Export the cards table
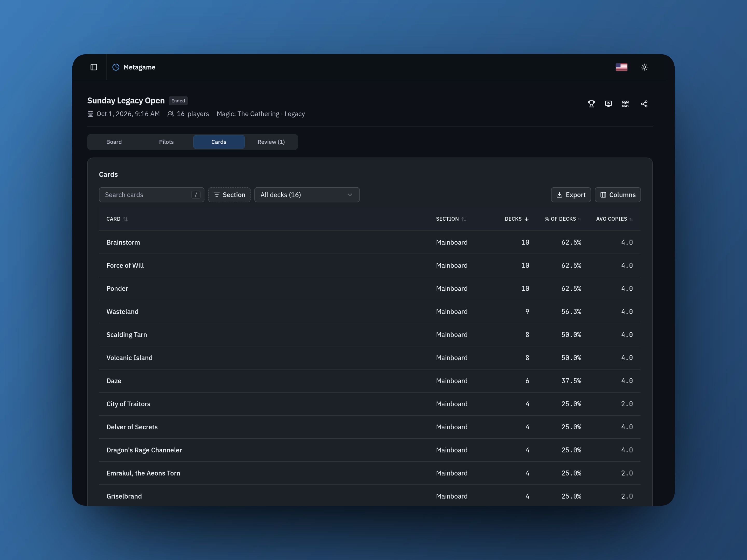The image size is (747, 560). pyautogui.click(x=571, y=195)
